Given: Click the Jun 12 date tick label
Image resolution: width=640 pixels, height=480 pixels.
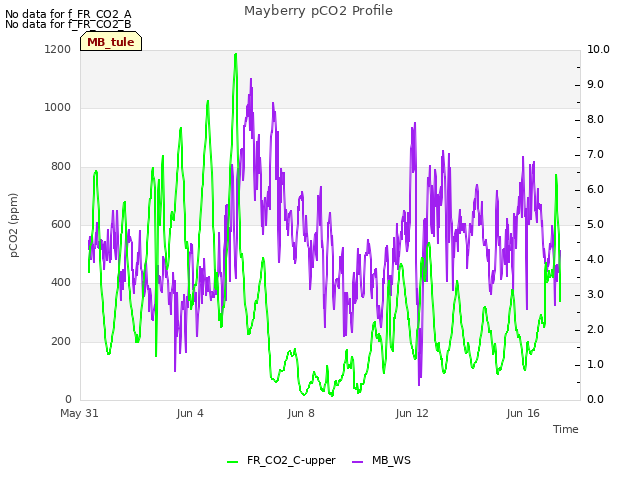Looking at the screenshot, I should pos(412,413).
